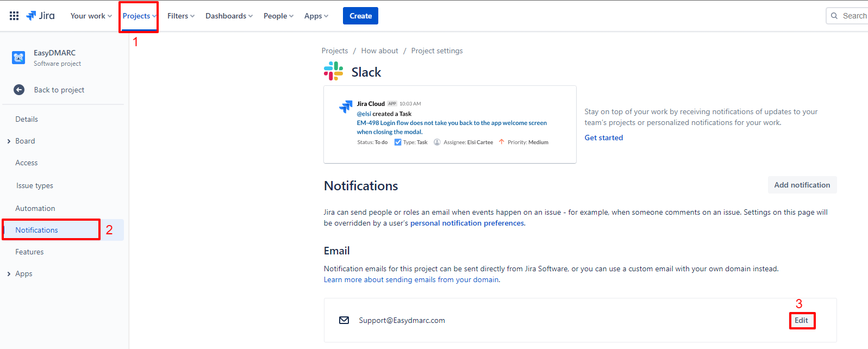
Task: Open Access settings in sidebar
Action: [x=27, y=163]
